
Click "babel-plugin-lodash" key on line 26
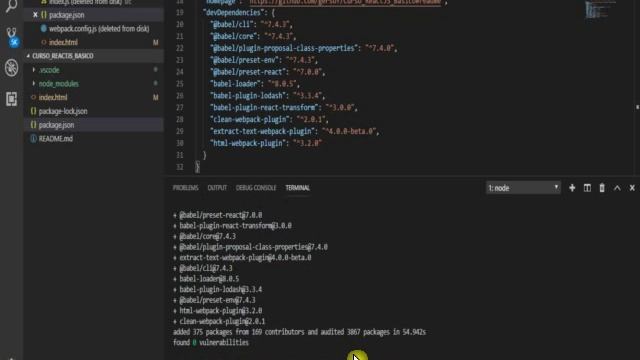click(x=249, y=96)
